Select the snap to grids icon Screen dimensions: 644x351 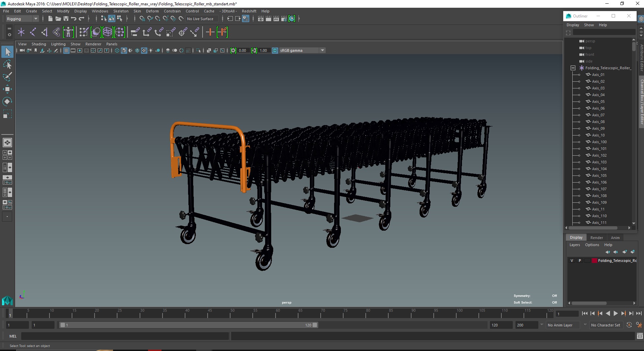click(142, 19)
